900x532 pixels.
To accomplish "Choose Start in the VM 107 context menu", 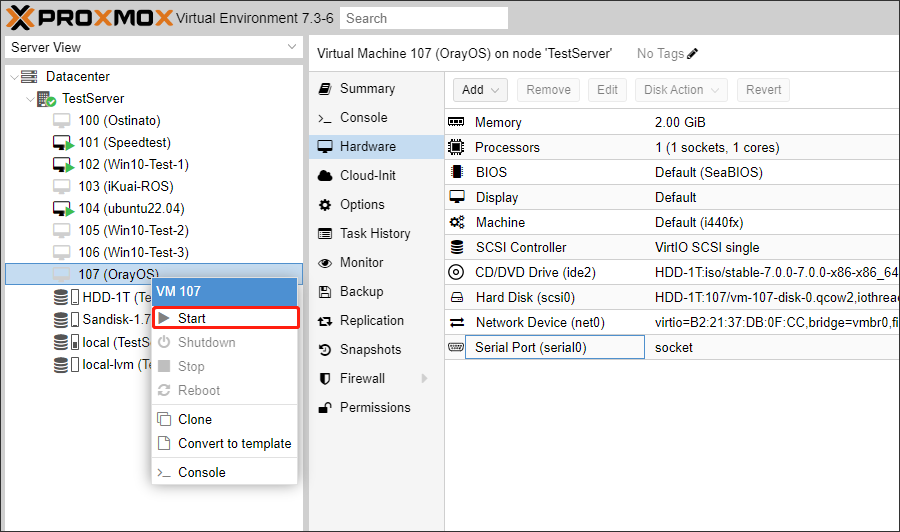I will point(226,318).
